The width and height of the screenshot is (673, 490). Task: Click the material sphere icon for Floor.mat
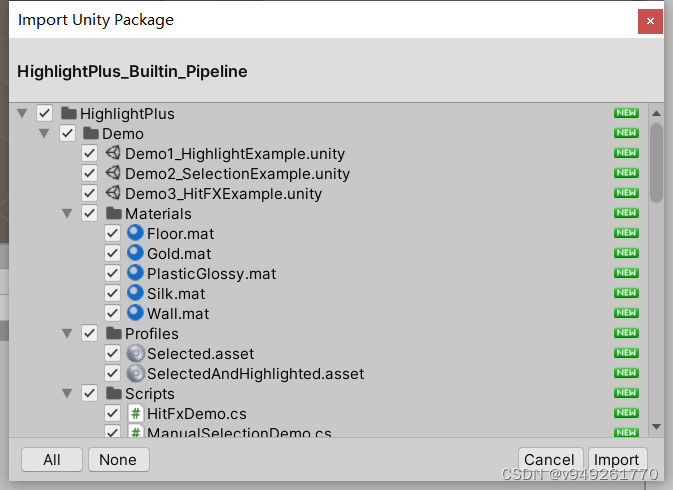coord(135,233)
